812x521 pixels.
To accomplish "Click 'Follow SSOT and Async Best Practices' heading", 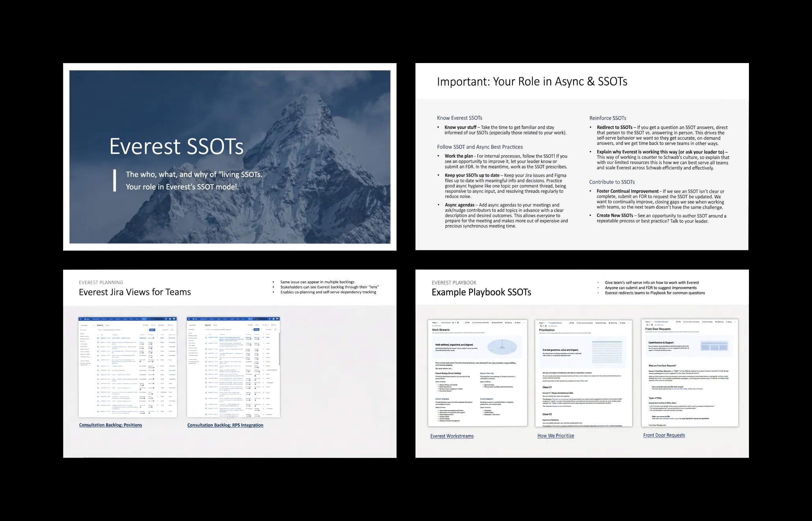I will tap(480, 147).
